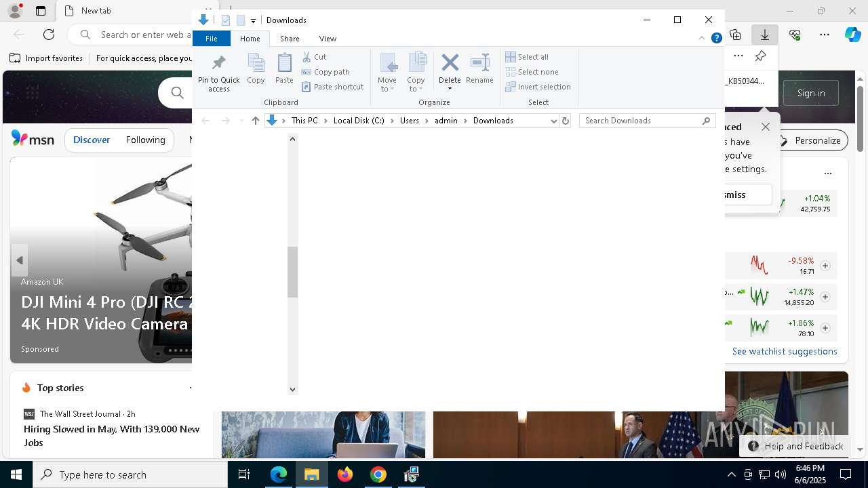Open the Copilot icon in Edge

click(x=852, y=35)
